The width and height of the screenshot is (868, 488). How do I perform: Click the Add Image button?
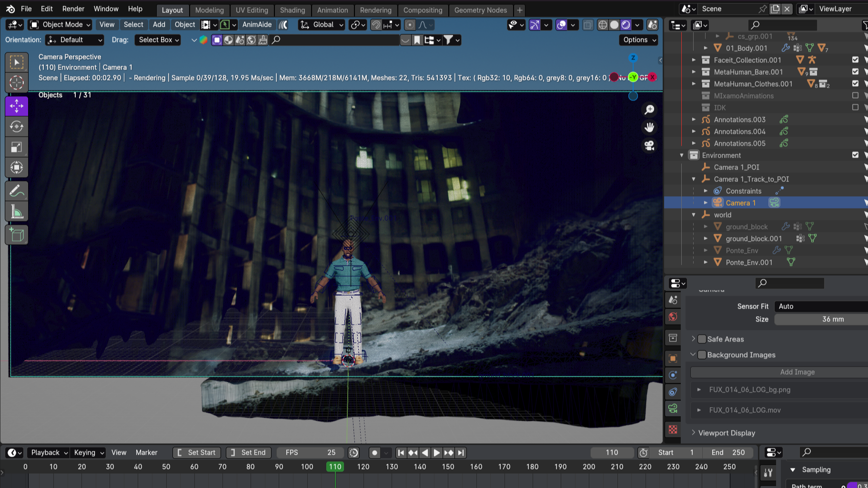(797, 372)
